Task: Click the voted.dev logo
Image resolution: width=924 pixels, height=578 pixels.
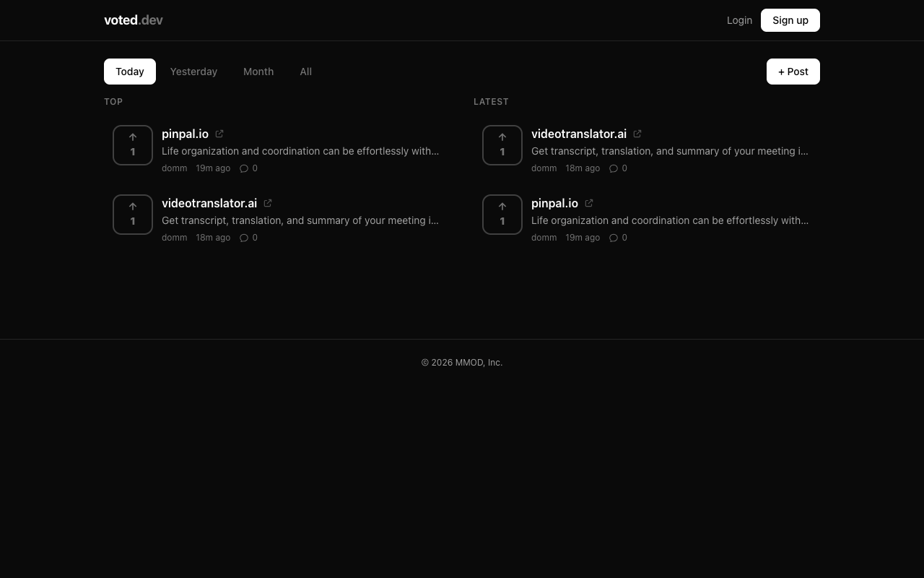Action: click(134, 20)
